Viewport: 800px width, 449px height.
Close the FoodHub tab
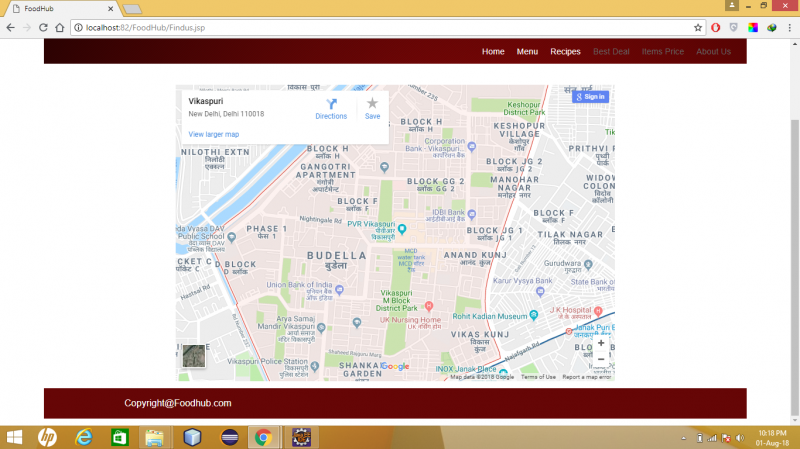pyautogui.click(x=110, y=9)
